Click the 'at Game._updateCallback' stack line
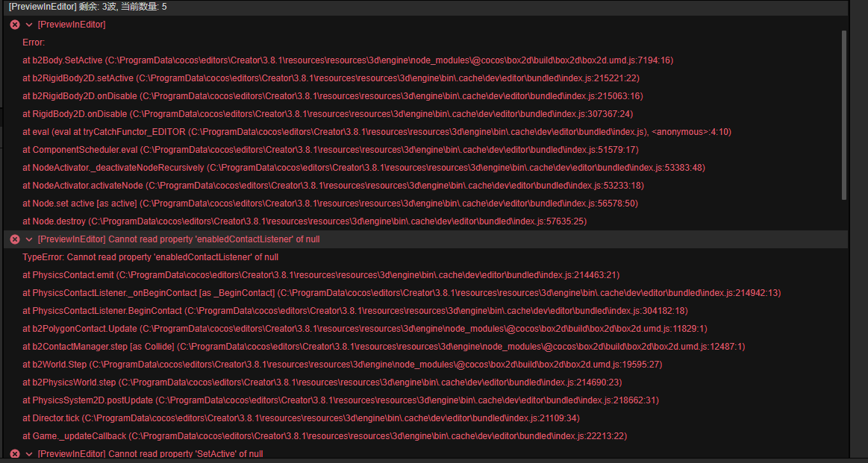868x463 pixels. coord(325,436)
